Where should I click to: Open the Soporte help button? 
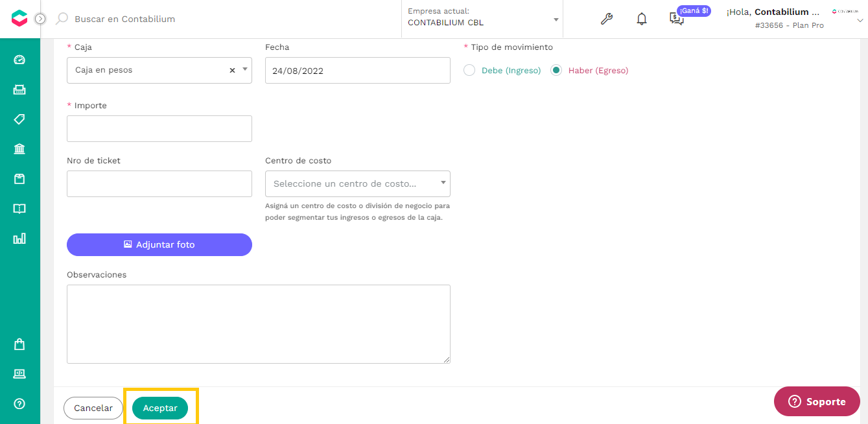click(817, 401)
